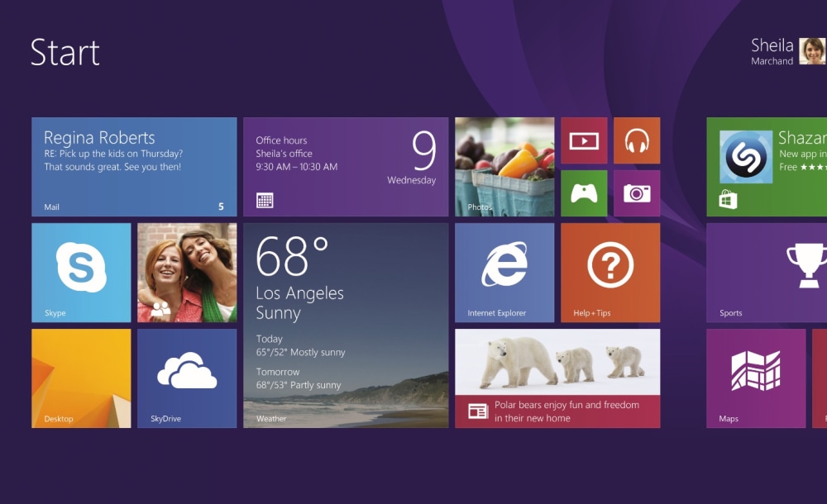Click the headline 'Polar bears enjoy fun and freedom'
This screenshot has width=827, height=504.
tap(566, 405)
